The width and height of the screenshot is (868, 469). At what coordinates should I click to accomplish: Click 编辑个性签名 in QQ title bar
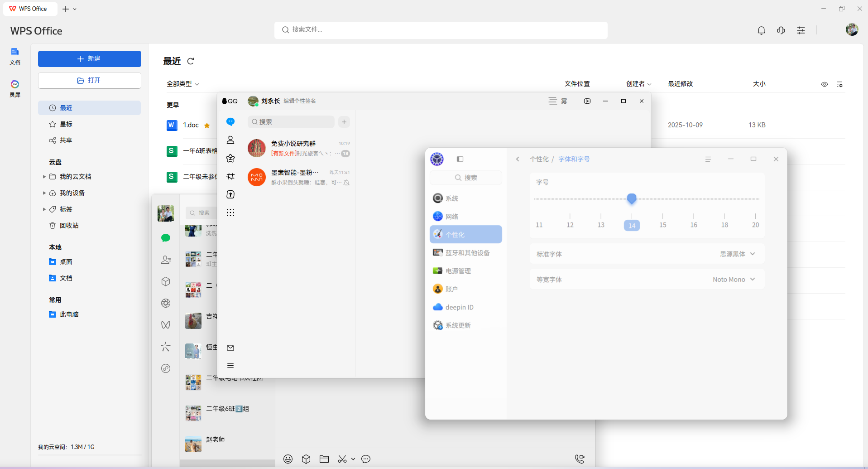click(x=300, y=101)
